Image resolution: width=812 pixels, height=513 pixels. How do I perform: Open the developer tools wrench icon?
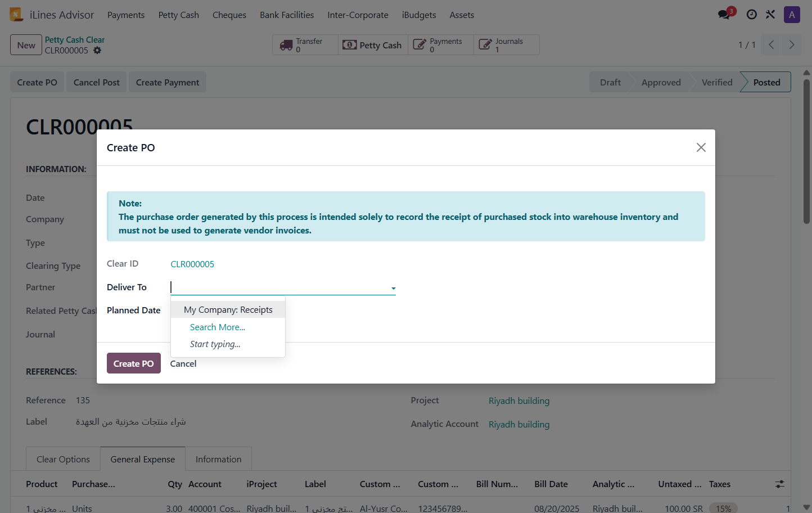(770, 15)
